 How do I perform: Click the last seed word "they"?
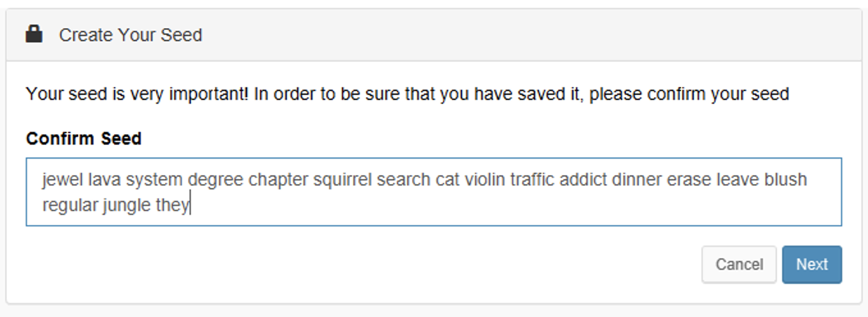pyautogui.click(x=172, y=206)
